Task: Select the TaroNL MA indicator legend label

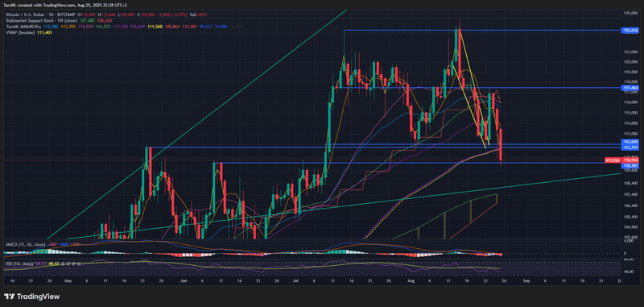Action: point(23,27)
